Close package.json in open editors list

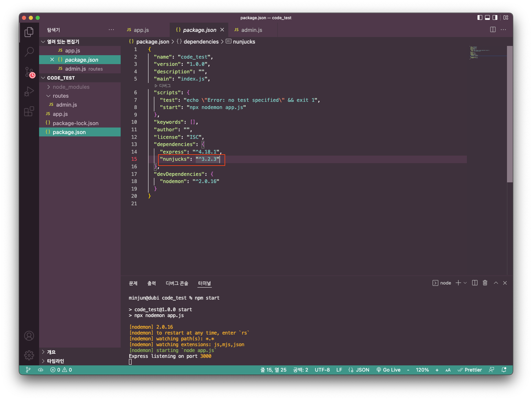pos(52,60)
